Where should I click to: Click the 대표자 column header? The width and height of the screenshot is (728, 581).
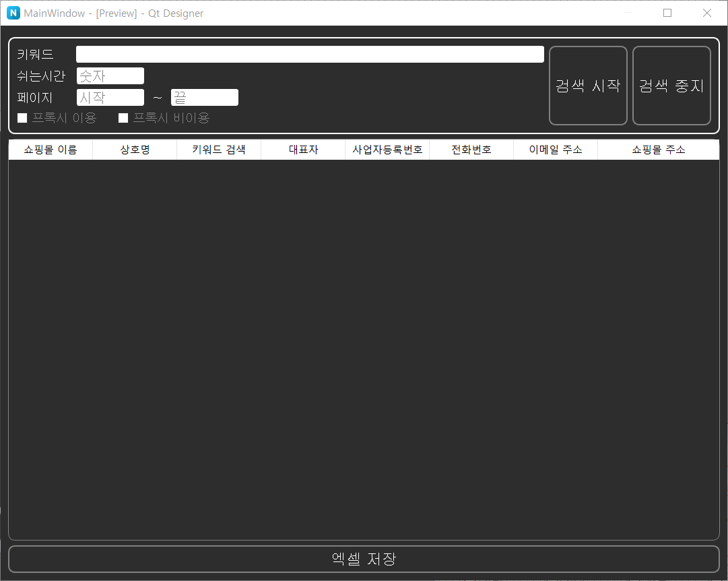click(x=303, y=150)
